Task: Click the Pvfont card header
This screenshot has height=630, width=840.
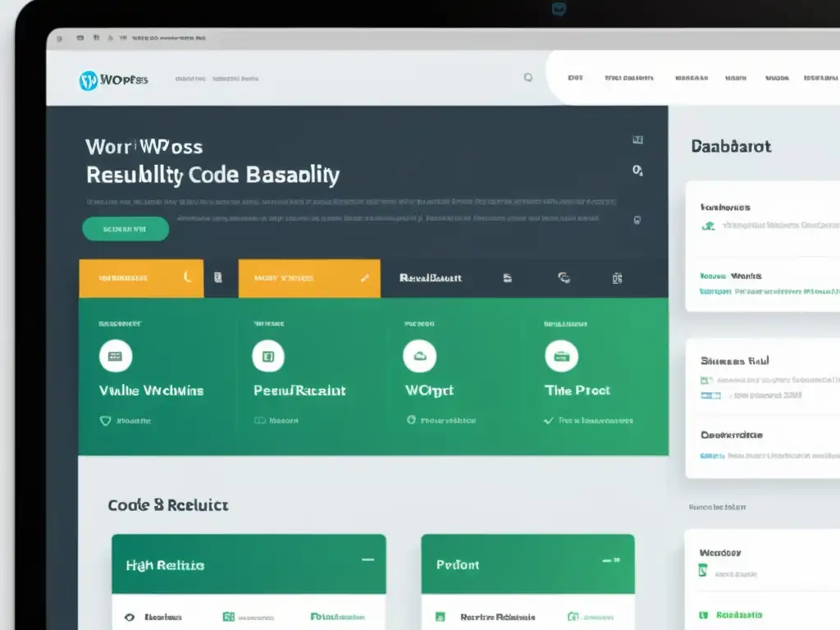Action: tap(527, 564)
